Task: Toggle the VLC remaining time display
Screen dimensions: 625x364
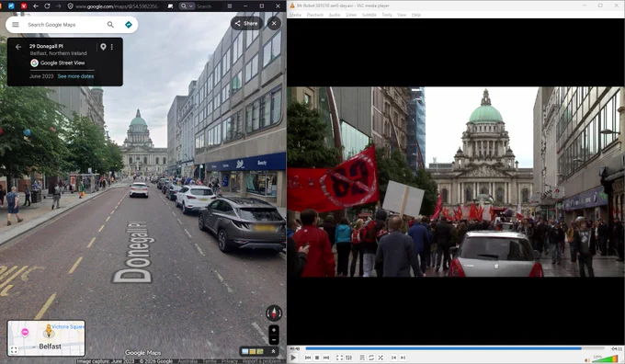Action: pyautogui.click(x=616, y=349)
